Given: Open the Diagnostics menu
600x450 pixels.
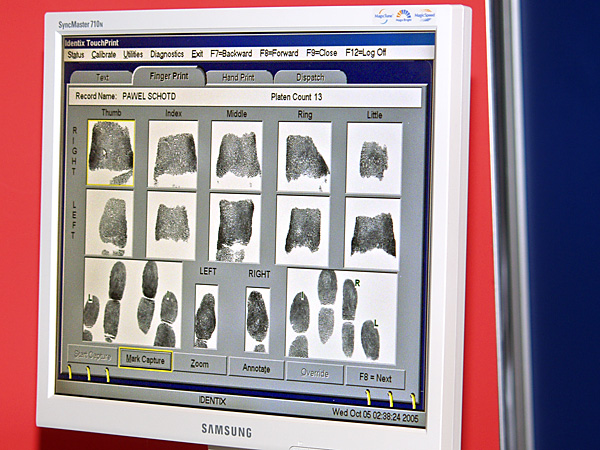Looking at the screenshot, I should (x=167, y=54).
